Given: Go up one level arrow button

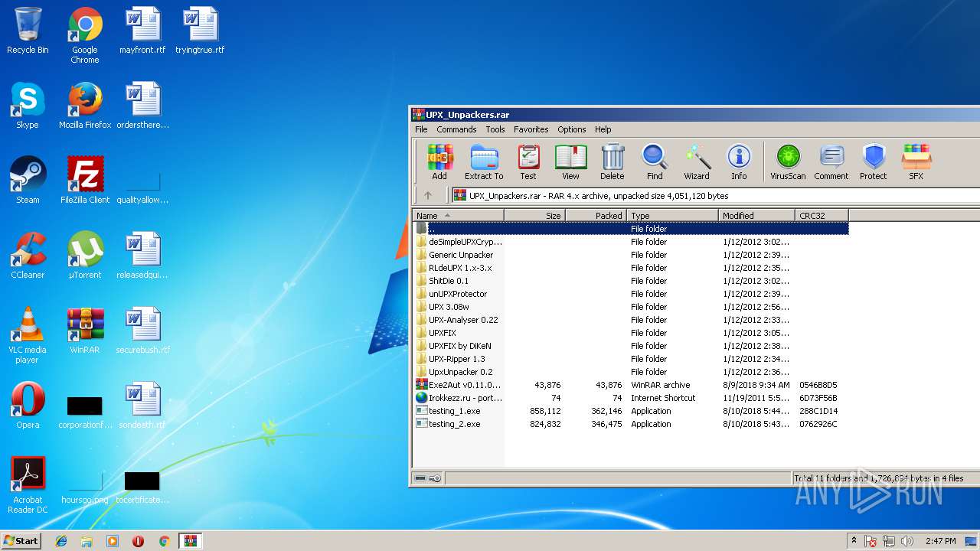Looking at the screenshot, I should tap(428, 195).
